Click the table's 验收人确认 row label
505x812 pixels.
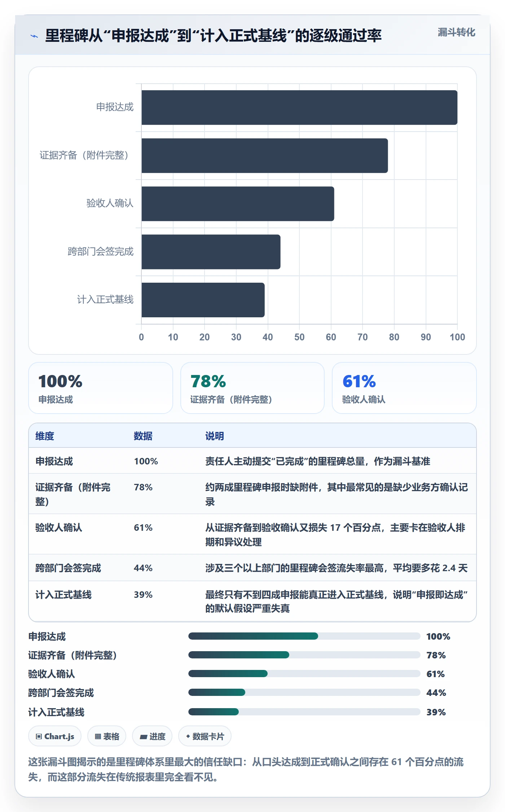pos(59,528)
